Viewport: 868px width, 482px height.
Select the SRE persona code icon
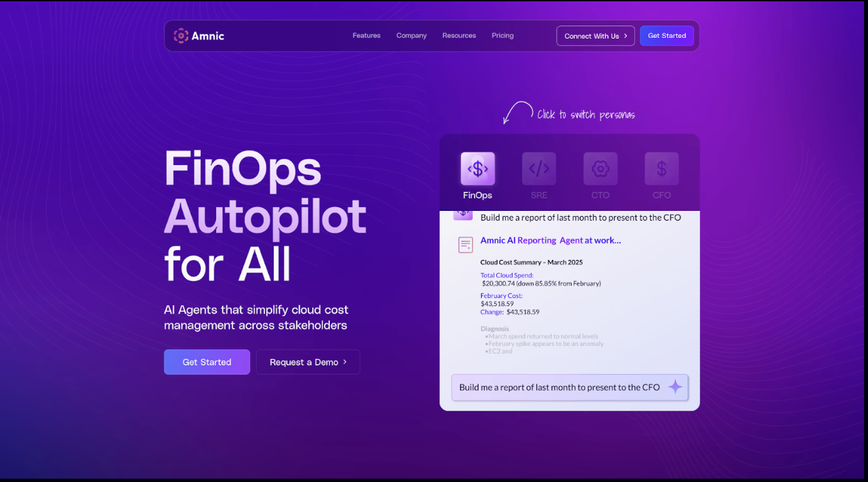pyautogui.click(x=539, y=169)
